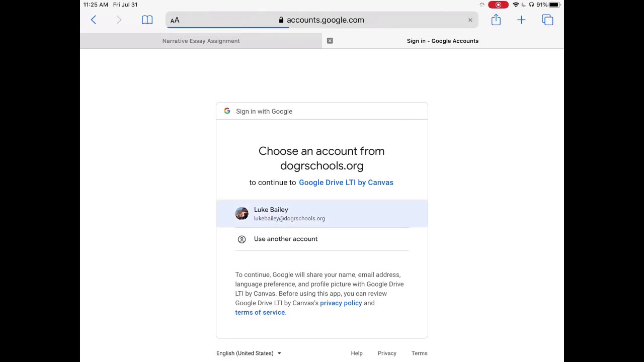
Task: Open the terms of service link
Action: pyautogui.click(x=260, y=312)
